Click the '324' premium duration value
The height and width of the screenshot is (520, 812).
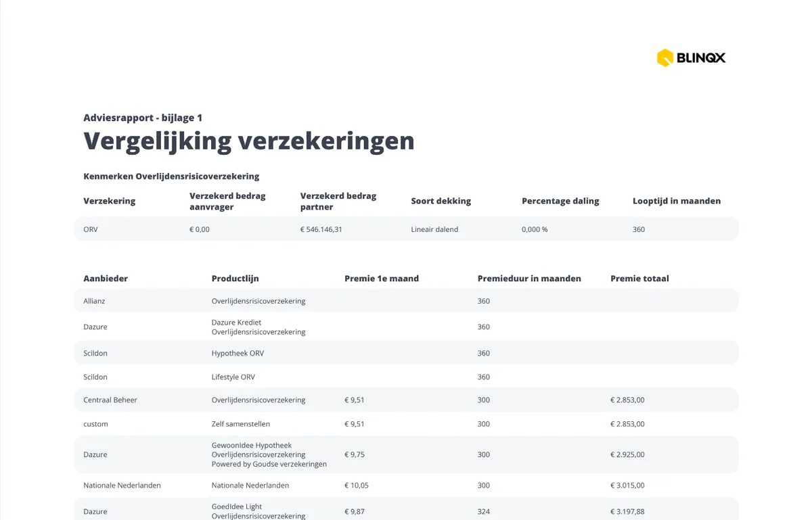pos(484,511)
